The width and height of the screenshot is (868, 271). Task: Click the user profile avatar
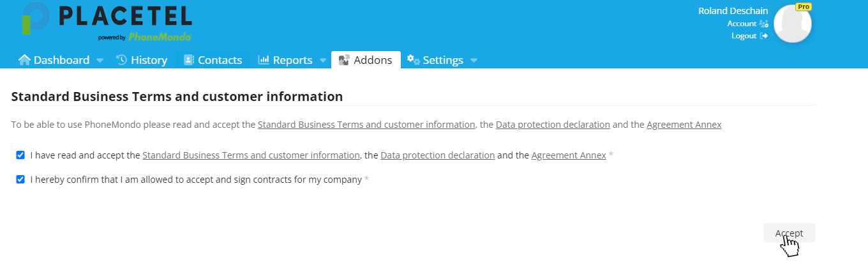click(x=793, y=24)
